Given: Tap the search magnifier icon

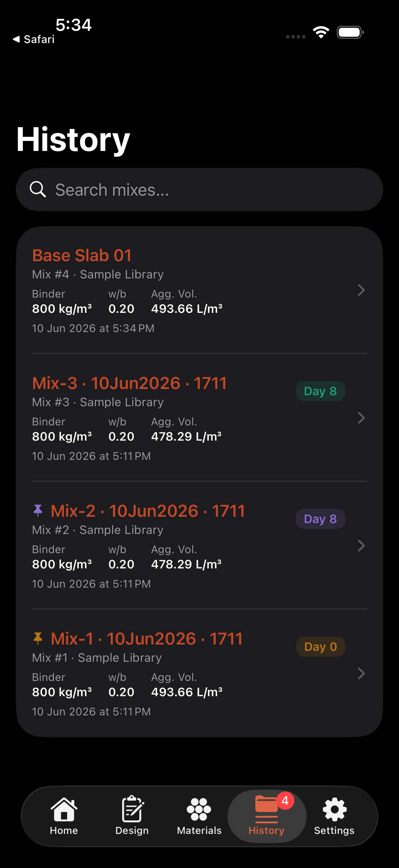Looking at the screenshot, I should point(38,189).
